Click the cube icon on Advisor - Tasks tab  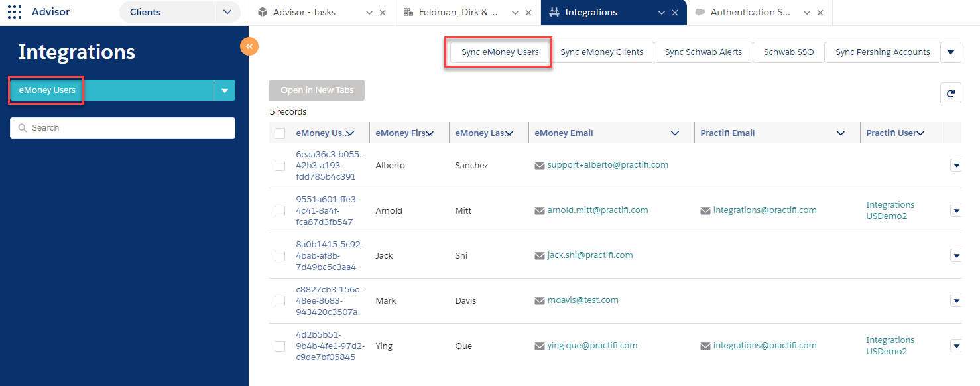[x=263, y=12]
